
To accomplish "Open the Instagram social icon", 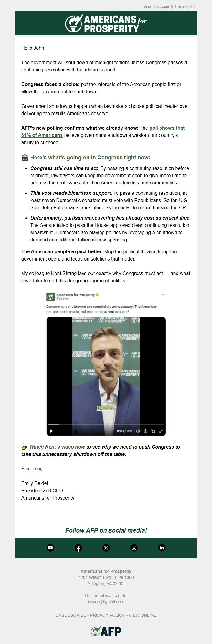I will [134, 548].
